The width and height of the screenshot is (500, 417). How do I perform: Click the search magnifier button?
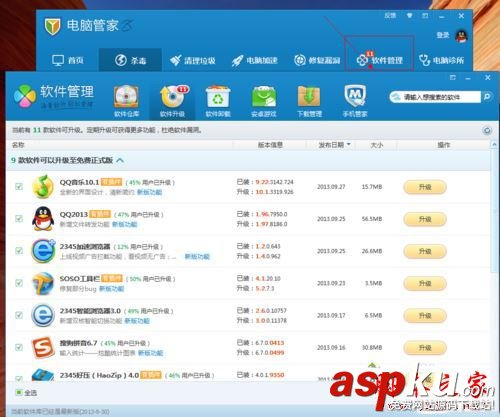tap(487, 97)
